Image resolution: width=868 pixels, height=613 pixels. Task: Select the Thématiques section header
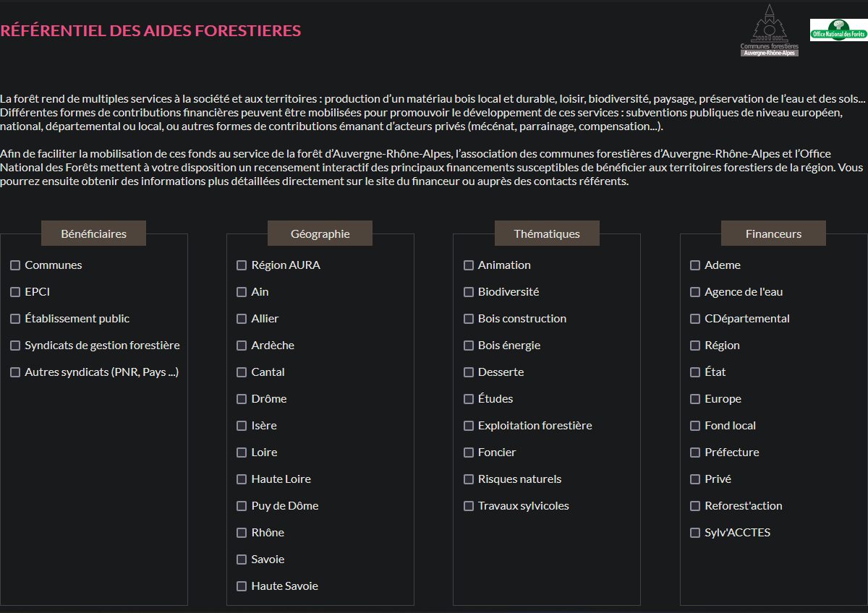tap(547, 233)
